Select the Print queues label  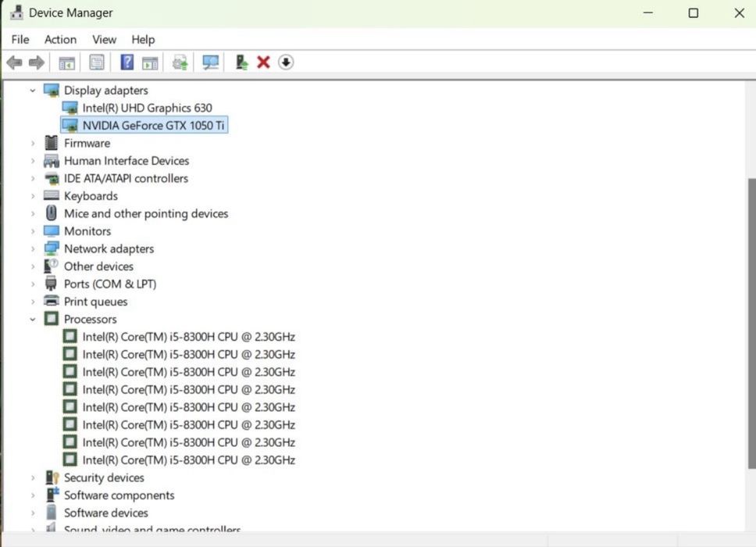[x=95, y=302]
